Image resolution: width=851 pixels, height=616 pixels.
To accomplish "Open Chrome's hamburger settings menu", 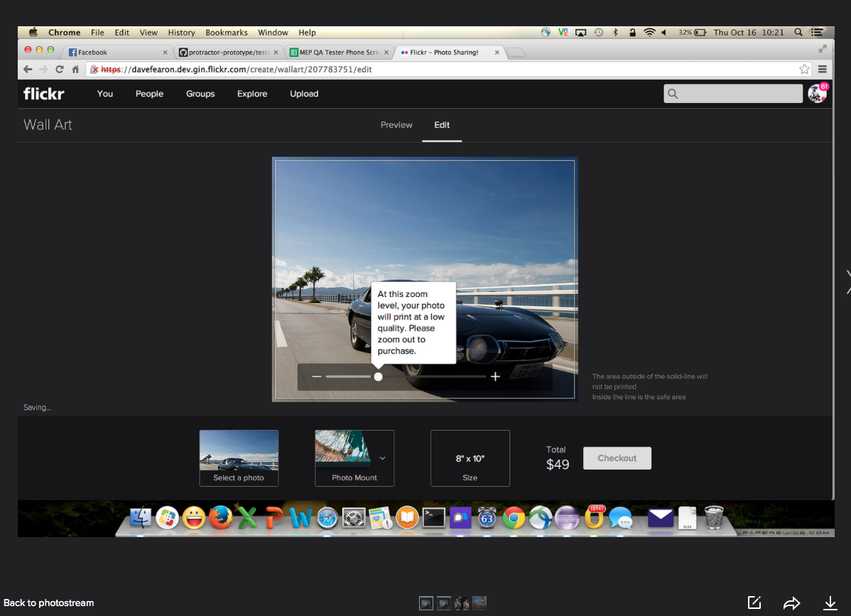I will [x=823, y=70].
